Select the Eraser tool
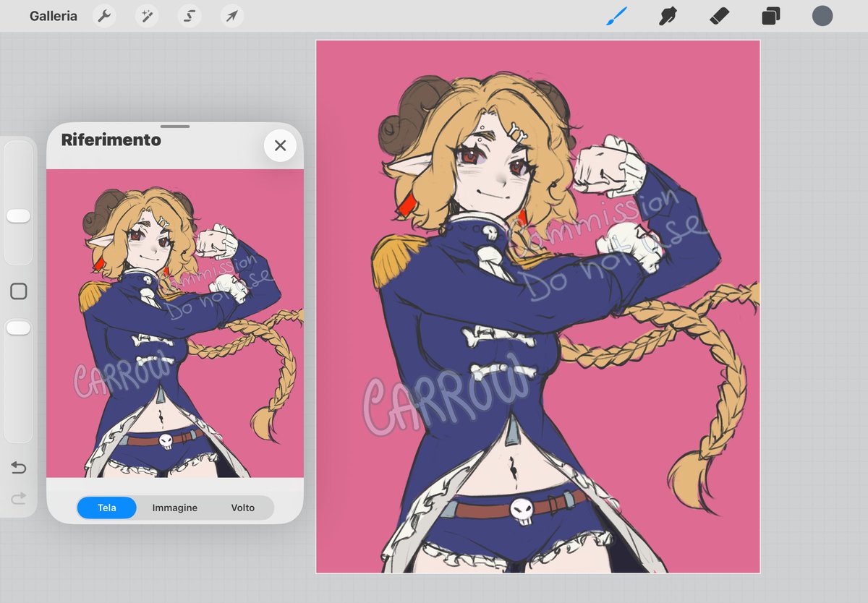The image size is (868, 603). coord(719,16)
